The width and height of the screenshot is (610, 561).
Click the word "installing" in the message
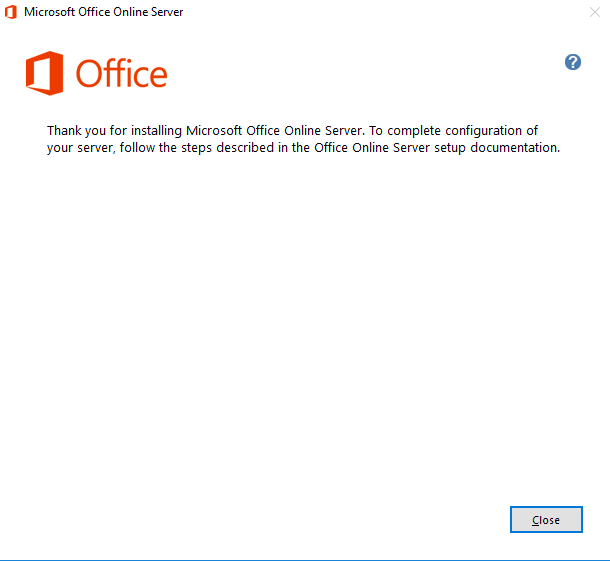pos(156,131)
